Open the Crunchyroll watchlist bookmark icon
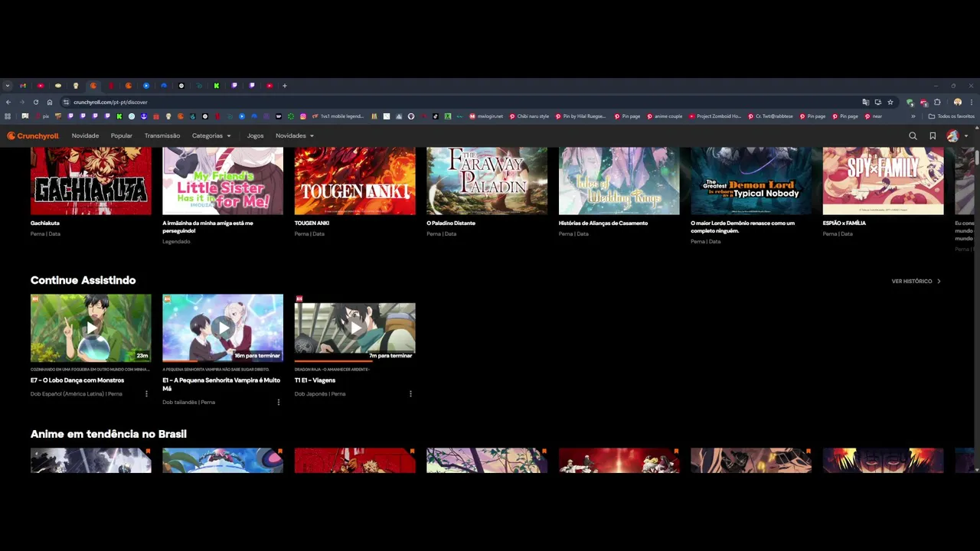 click(x=933, y=135)
